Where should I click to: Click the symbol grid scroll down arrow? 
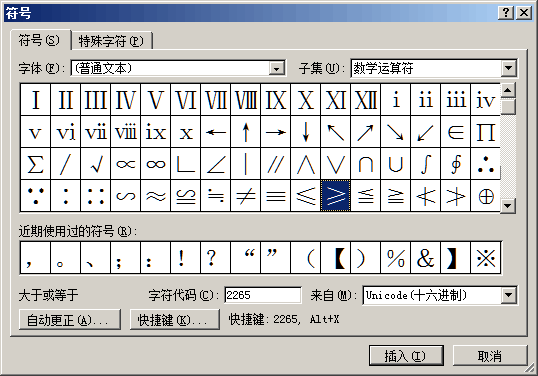pos(508,206)
